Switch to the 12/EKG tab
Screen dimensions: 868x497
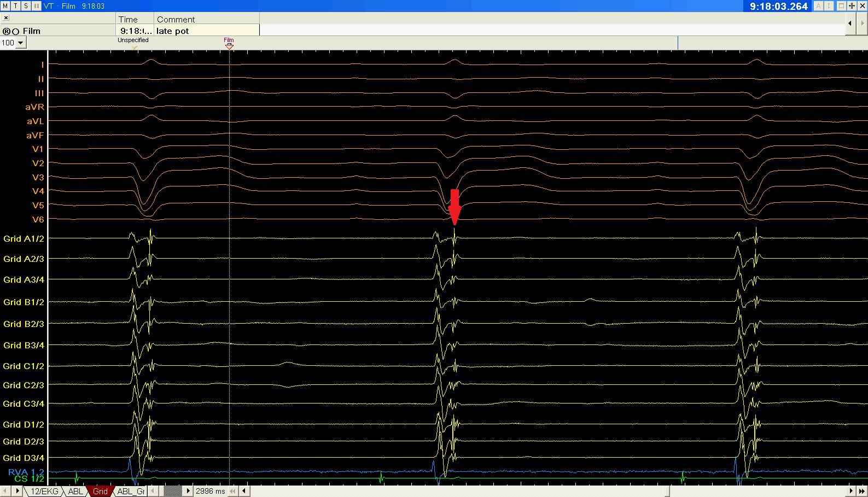coord(44,491)
